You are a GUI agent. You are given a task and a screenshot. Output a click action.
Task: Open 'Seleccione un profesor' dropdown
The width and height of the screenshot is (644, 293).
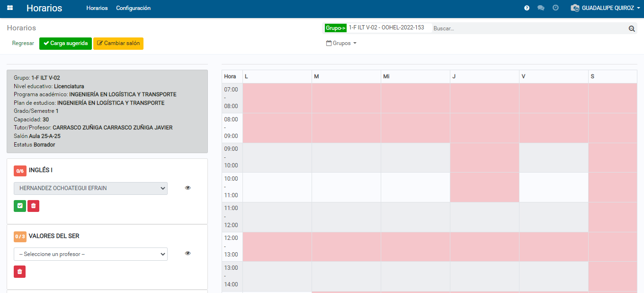[90, 254]
